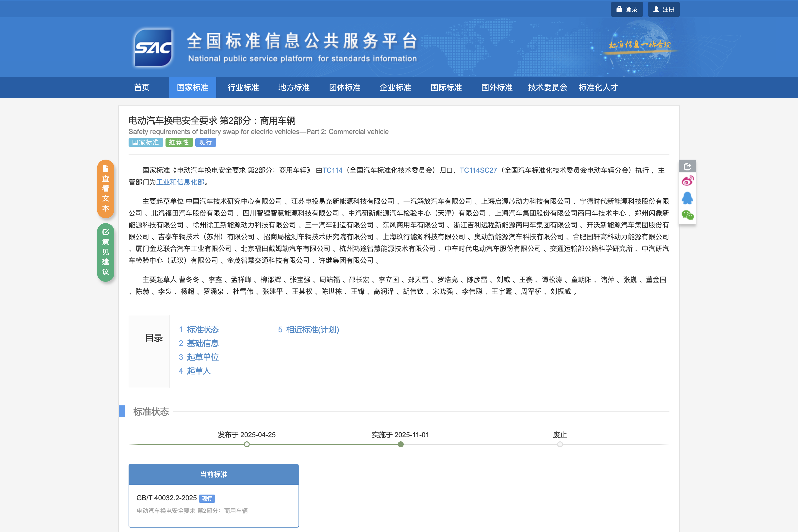Click the 发布于 2025-04-25 timeline marker
The height and width of the screenshot is (532, 798).
pyautogui.click(x=247, y=444)
